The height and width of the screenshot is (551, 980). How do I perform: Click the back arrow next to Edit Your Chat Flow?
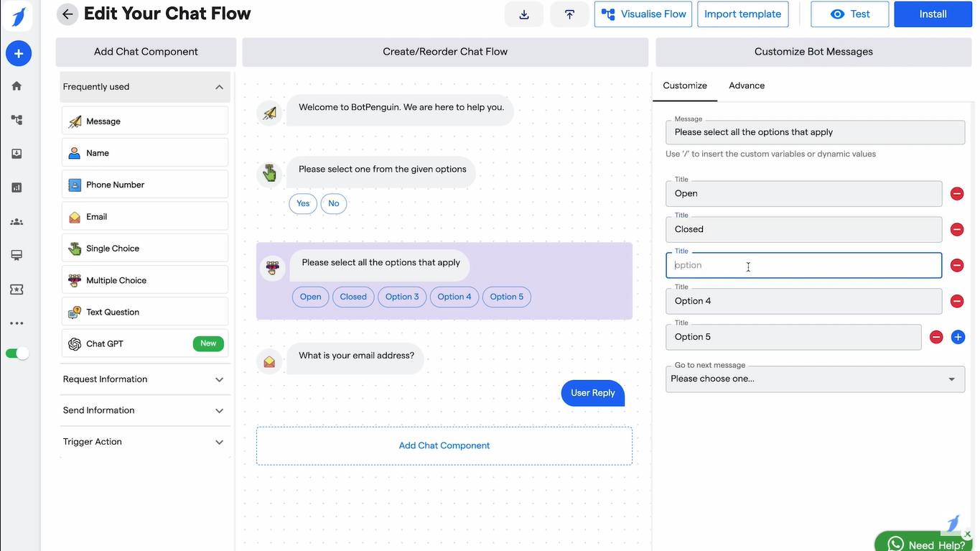click(x=67, y=14)
